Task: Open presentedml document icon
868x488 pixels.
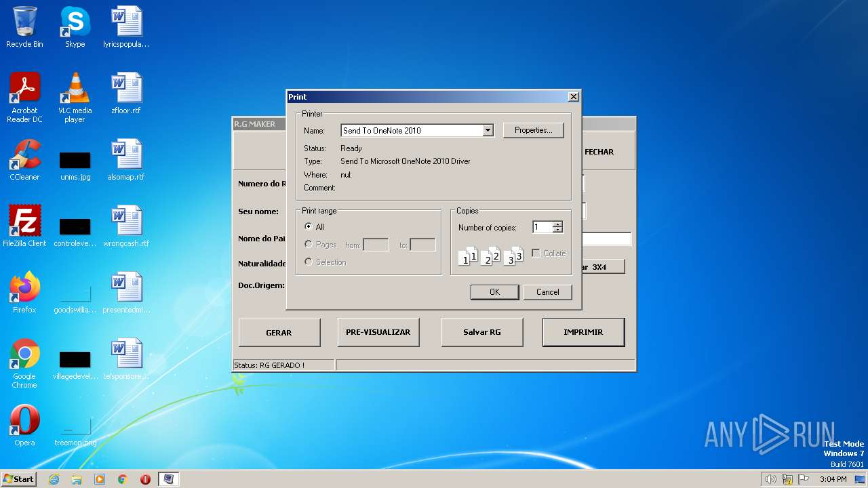Action: (x=126, y=293)
